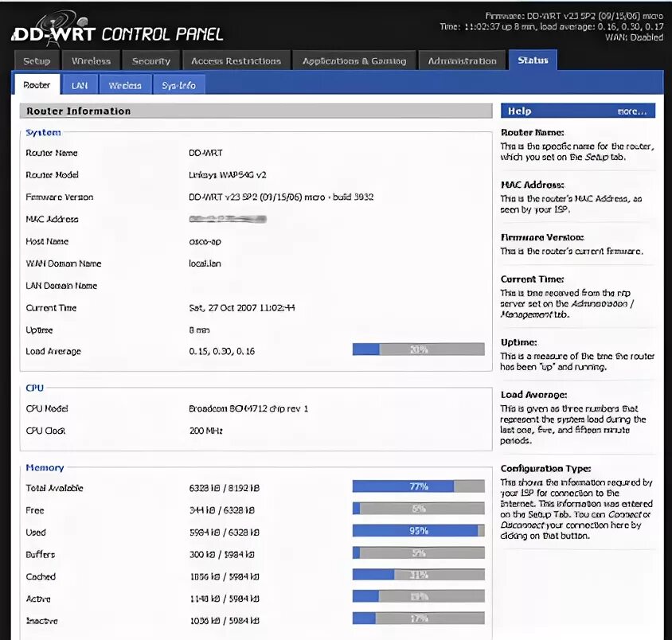The image size is (672, 640).
Task: Go to Access Restrictions tab
Action: 236,60
